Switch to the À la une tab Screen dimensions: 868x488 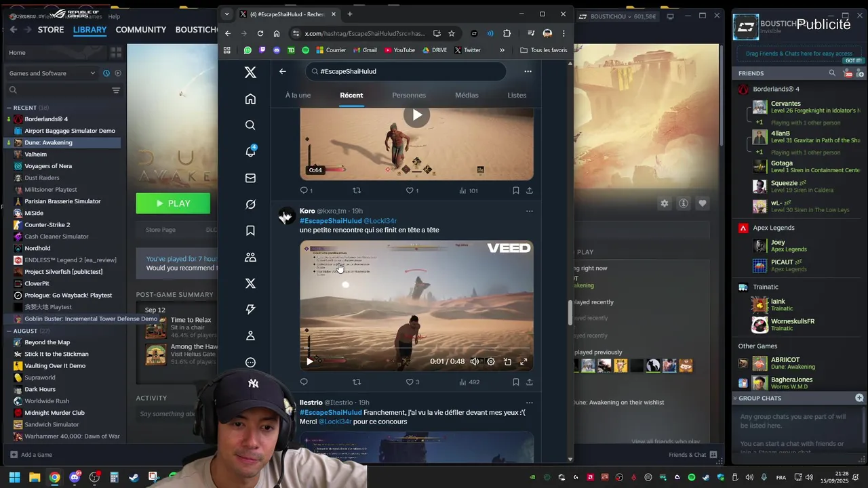click(298, 95)
